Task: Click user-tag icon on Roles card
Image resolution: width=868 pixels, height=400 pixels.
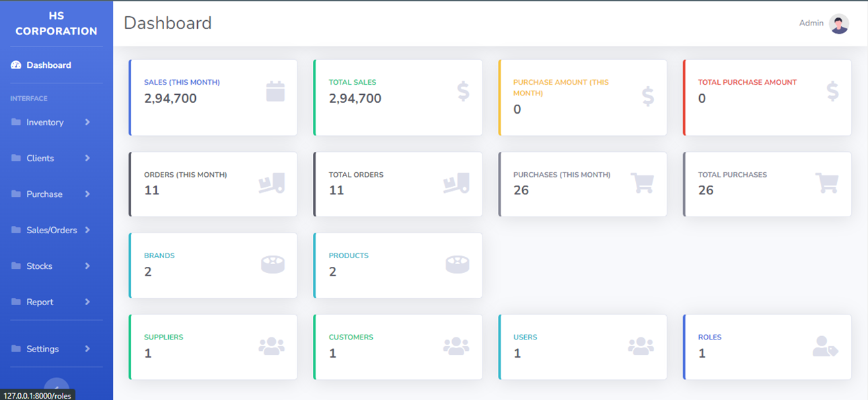Action: [826, 346]
